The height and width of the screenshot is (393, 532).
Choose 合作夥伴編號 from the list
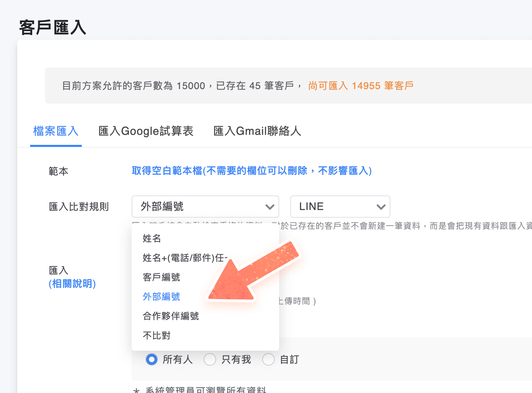click(x=170, y=316)
